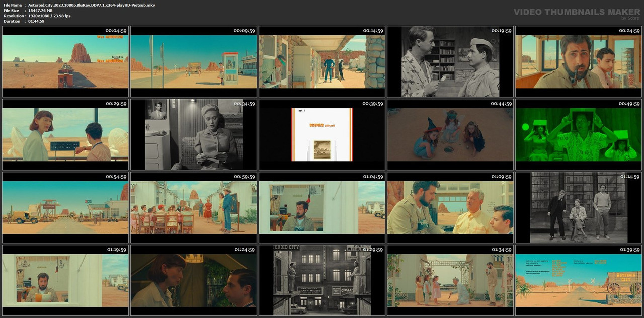Select the 01:39:59 end credits wagon thumbnail
Image resolution: width=644 pixels, height=318 pixels.
tap(579, 280)
